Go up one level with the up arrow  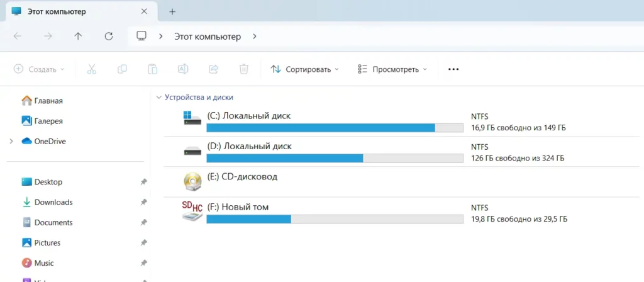click(78, 36)
